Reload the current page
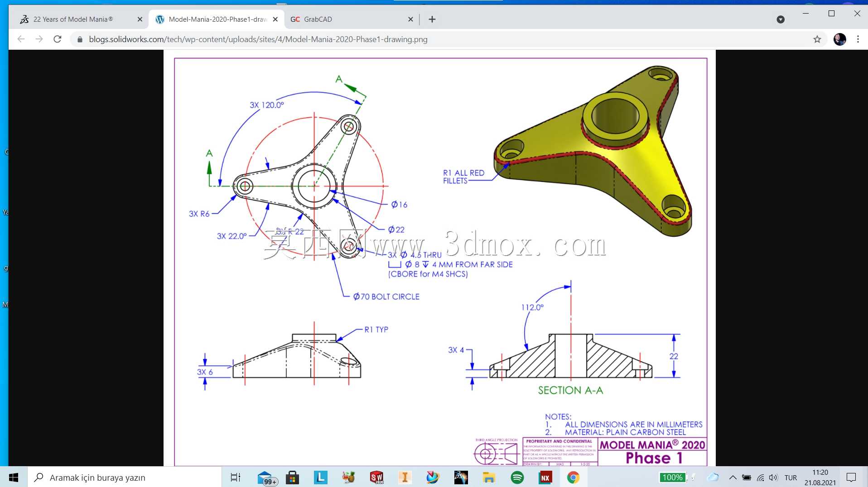Screen dimensions: 868x487 [58, 39]
